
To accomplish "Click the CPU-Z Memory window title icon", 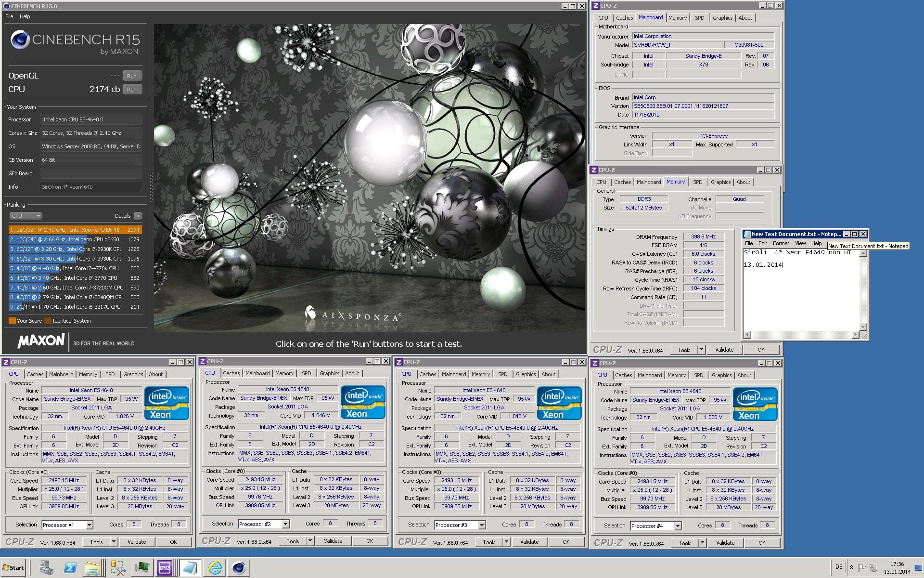I will [x=594, y=170].
